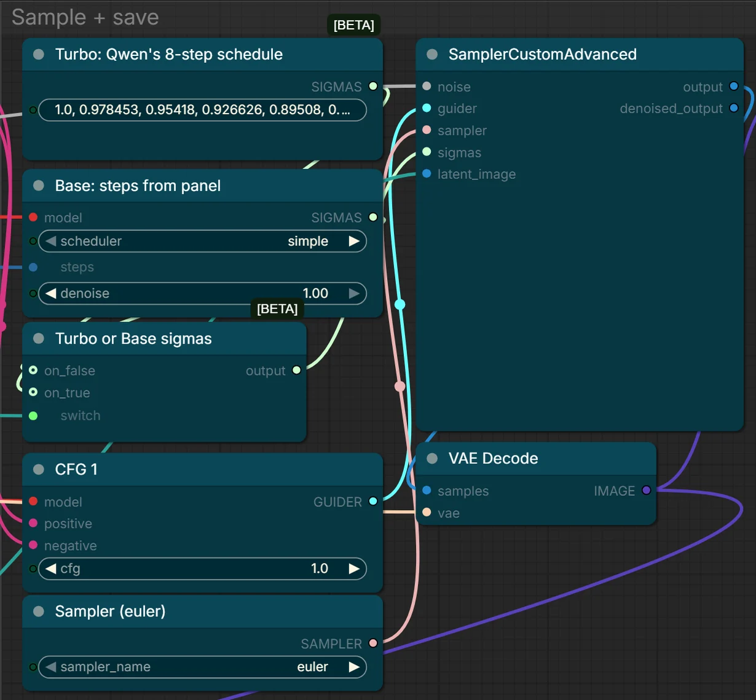Image resolution: width=756 pixels, height=700 pixels.
Task: Click steps input socket on Base node
Action: coord(33,267)
